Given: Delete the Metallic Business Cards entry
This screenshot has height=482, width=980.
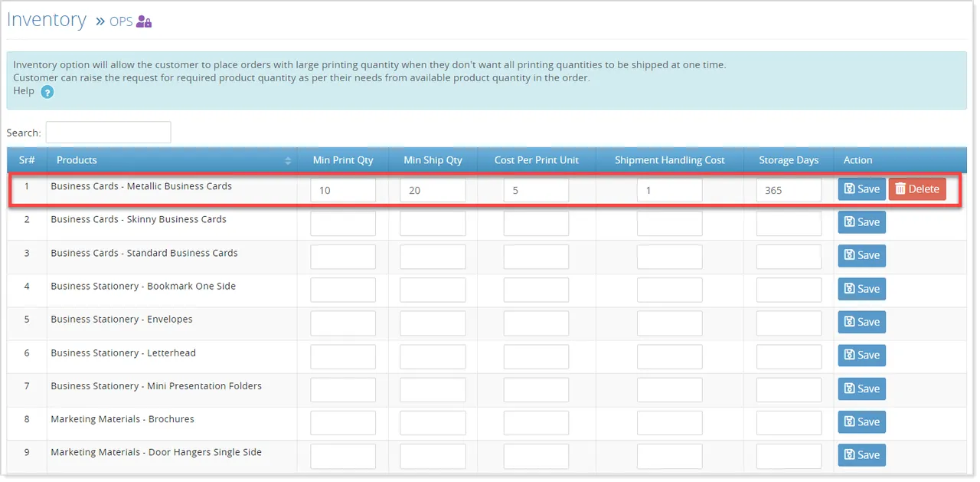Looking at the screenshot, I should [x=917, y=189].
